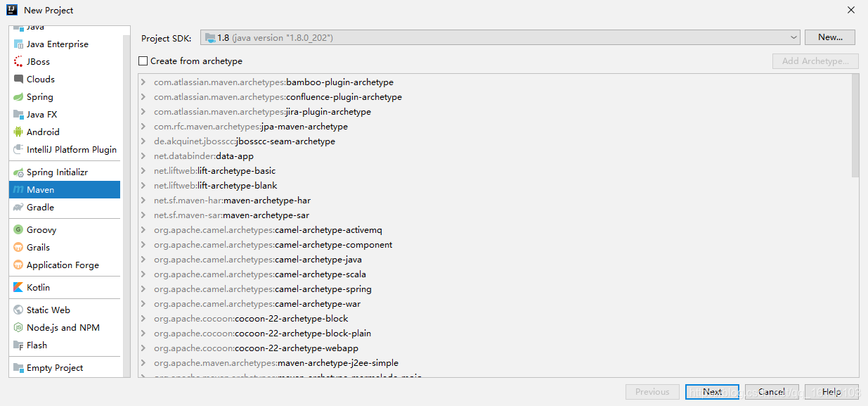Select Empty Project label
The height and width of the screenshot is (406, 868).
pos(55,368)
